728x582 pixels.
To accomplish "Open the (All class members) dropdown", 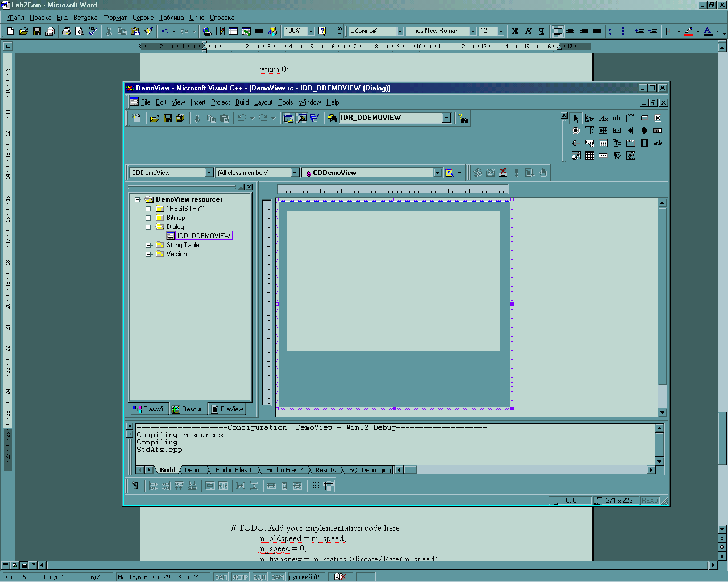I will click(295, 173).
